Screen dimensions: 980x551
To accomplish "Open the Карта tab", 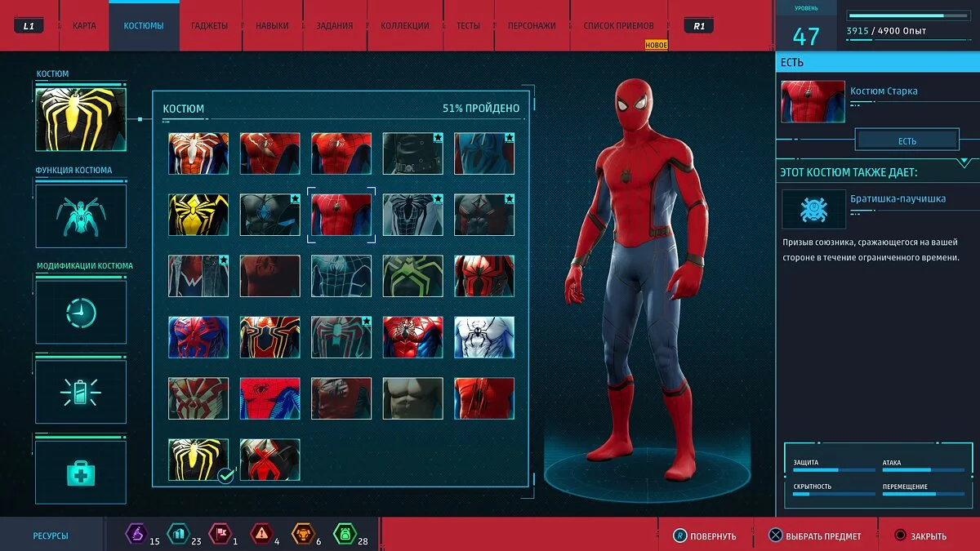I will point(83,25).
